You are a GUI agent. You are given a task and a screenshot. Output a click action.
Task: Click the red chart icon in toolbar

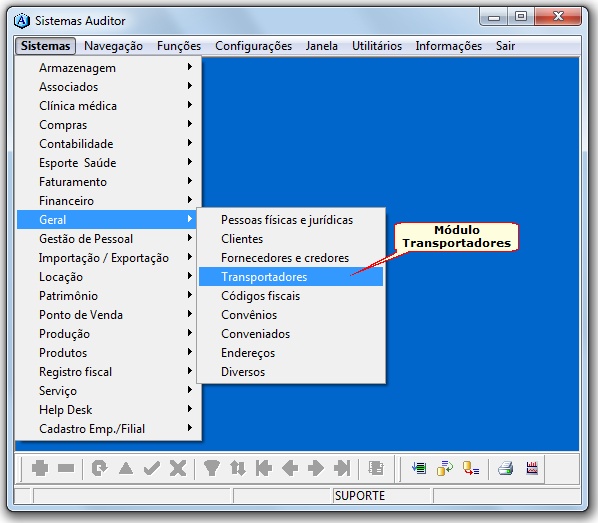(532, 468)
